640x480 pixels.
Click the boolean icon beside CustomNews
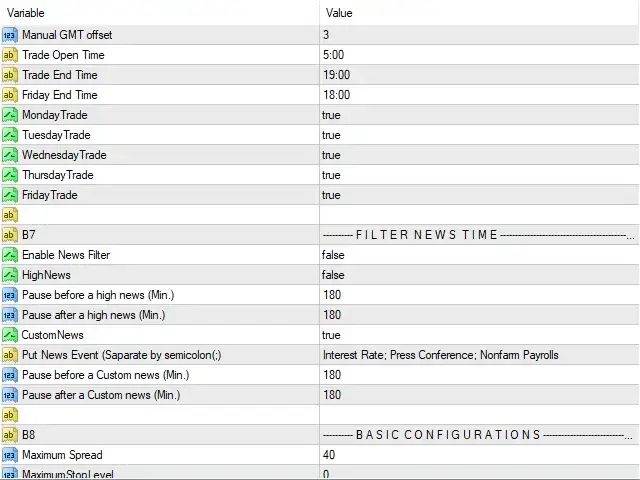coord(9,335)
